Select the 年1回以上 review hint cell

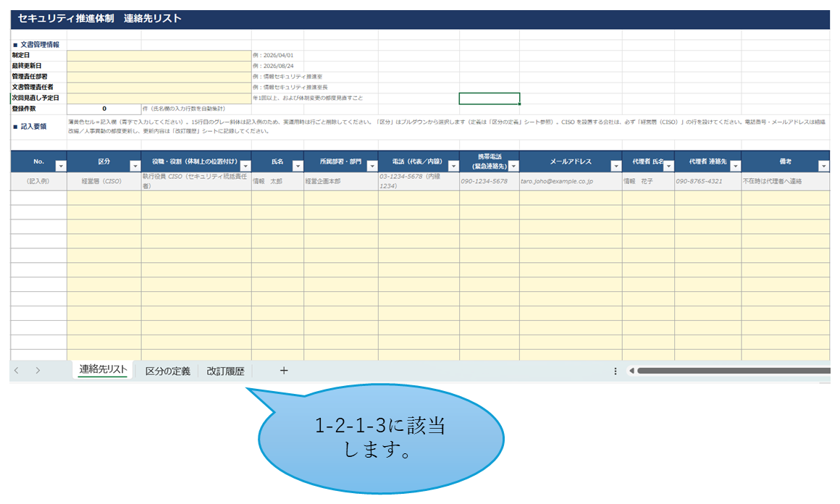point(308,98)
